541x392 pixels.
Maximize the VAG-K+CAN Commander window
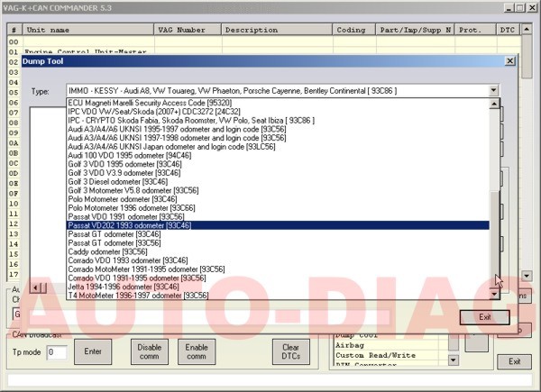coord(520,7)
